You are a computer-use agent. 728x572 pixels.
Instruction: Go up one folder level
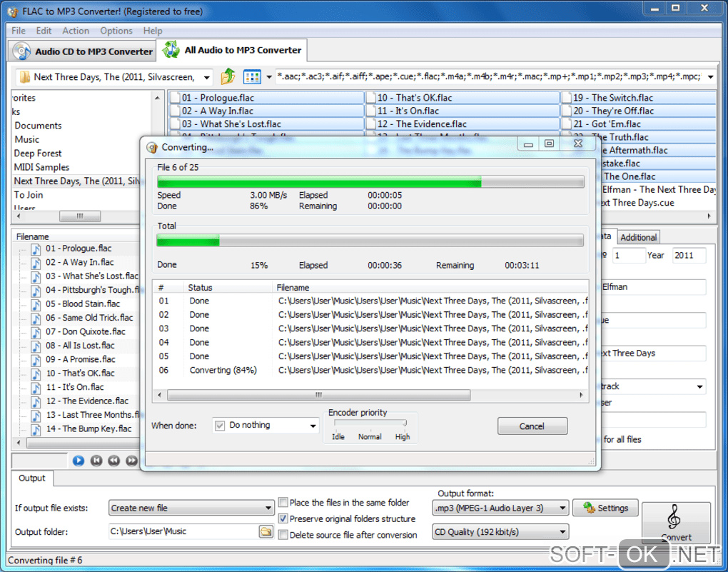coord(228,76)
